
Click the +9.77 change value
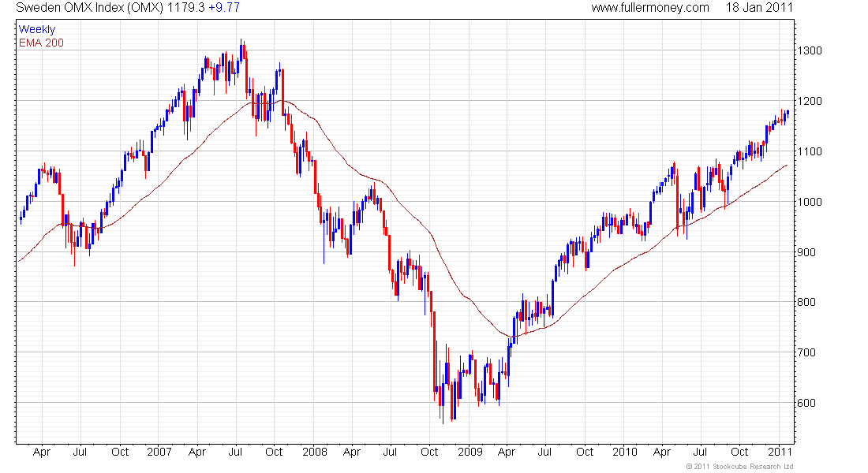click(224, 8)
